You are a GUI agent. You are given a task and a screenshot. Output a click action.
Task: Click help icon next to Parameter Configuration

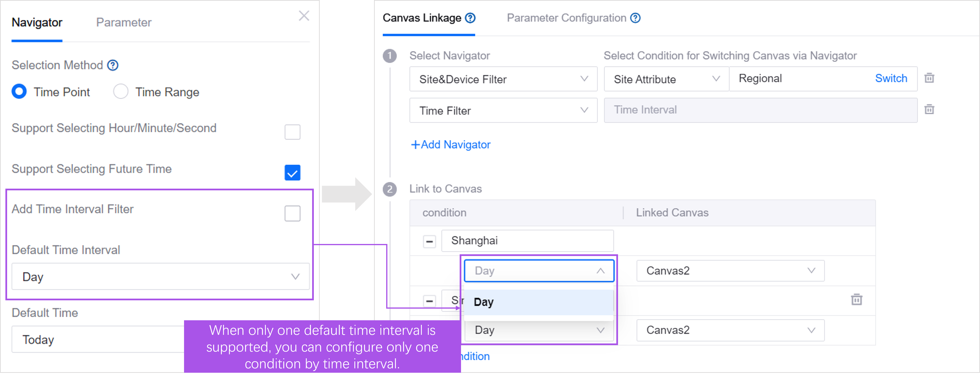[635, 18]
